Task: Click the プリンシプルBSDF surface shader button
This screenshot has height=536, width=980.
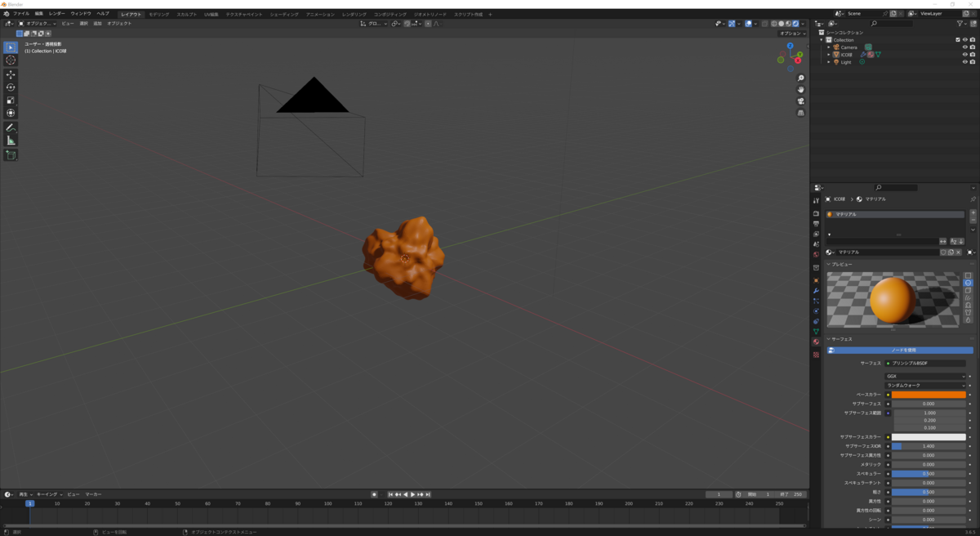Action: (x=925, y=363)
